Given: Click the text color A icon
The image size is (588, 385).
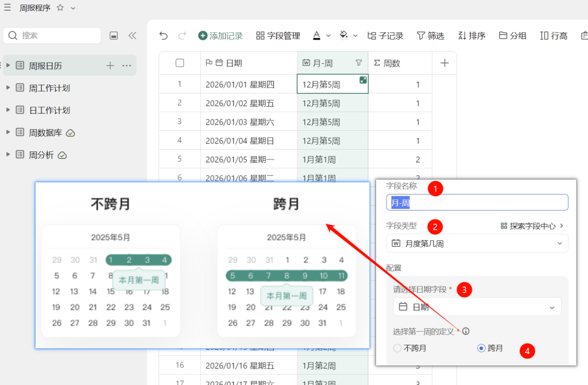Looking at the screenshot, I should point(317,36).
